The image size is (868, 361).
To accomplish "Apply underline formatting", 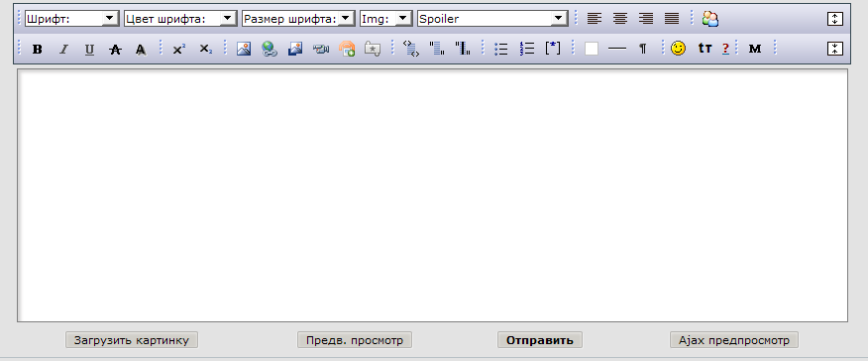I will pyautogui.click(x=89, y=49).
